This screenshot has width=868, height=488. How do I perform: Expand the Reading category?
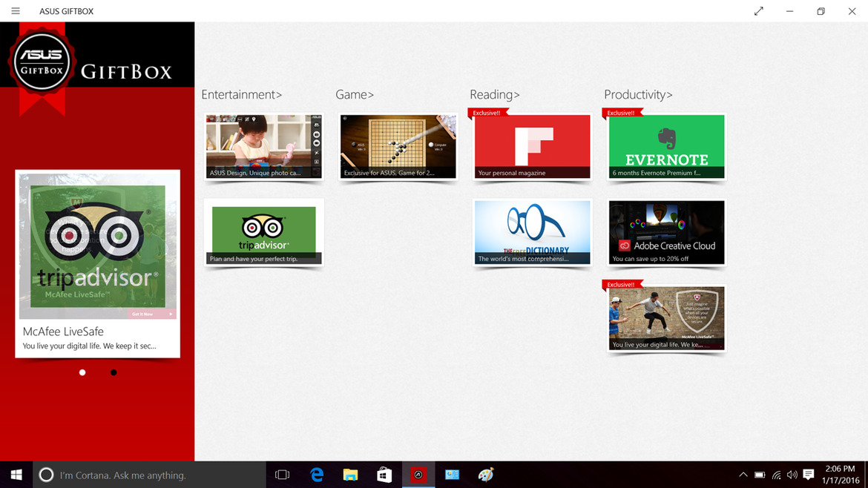tap(494, 95)
